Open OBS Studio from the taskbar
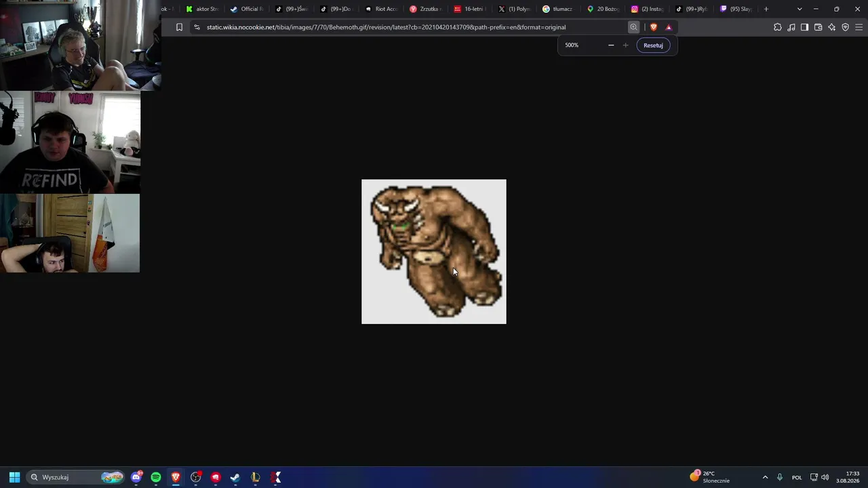The width and height of the screenshot is (868, 488). tap(196, 477)
